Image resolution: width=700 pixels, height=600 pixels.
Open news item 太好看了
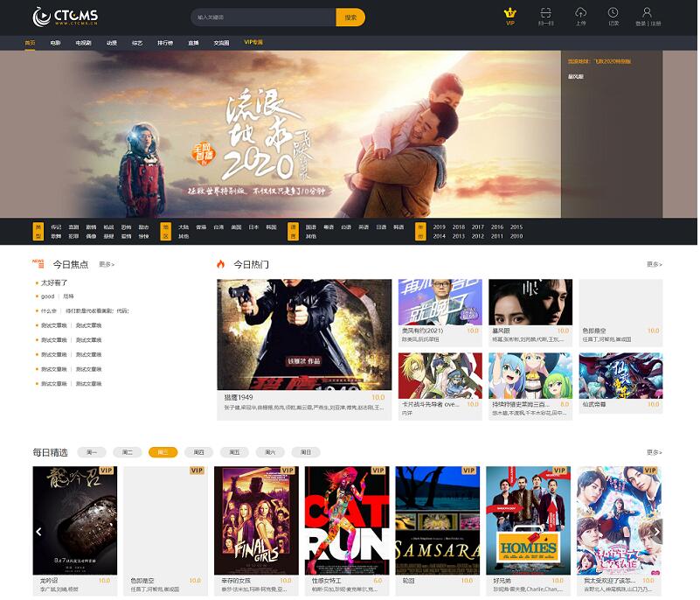[54, 283]
